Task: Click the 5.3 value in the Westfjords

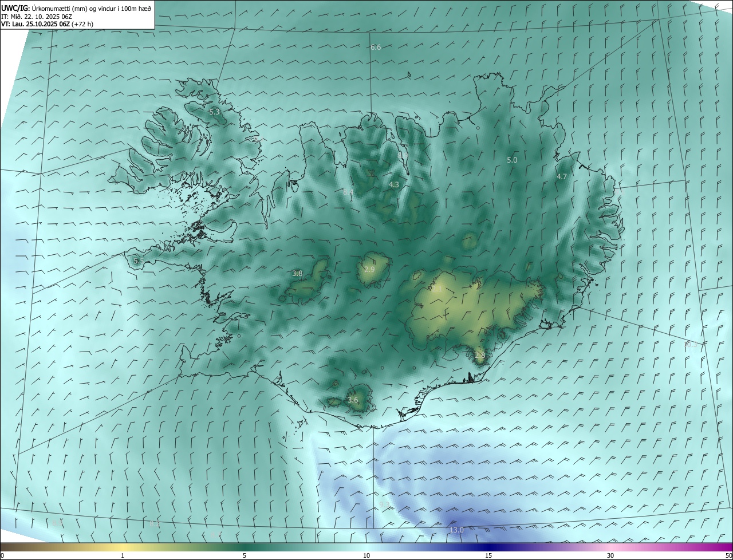Action: pos(214,112)
